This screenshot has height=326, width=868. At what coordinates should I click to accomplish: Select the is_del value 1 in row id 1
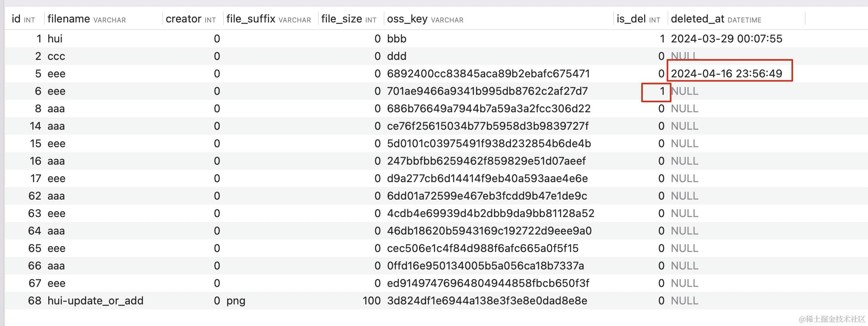point(662,39)
